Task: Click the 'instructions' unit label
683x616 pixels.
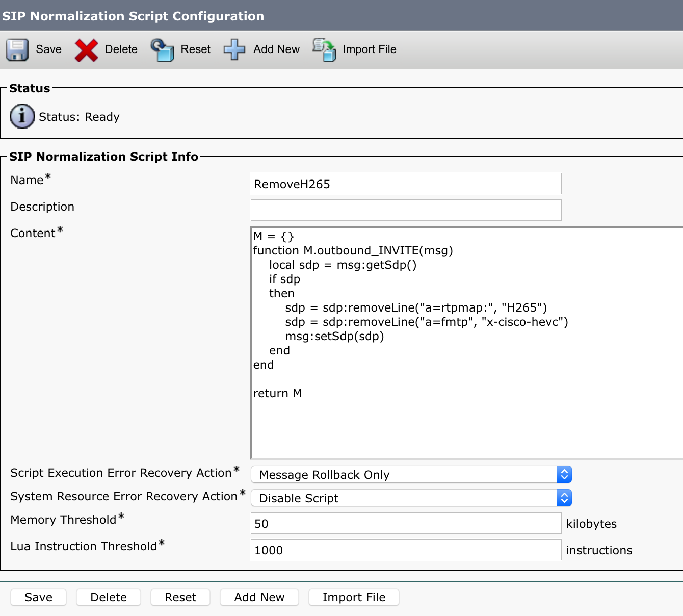Action: tap(599, 550)
